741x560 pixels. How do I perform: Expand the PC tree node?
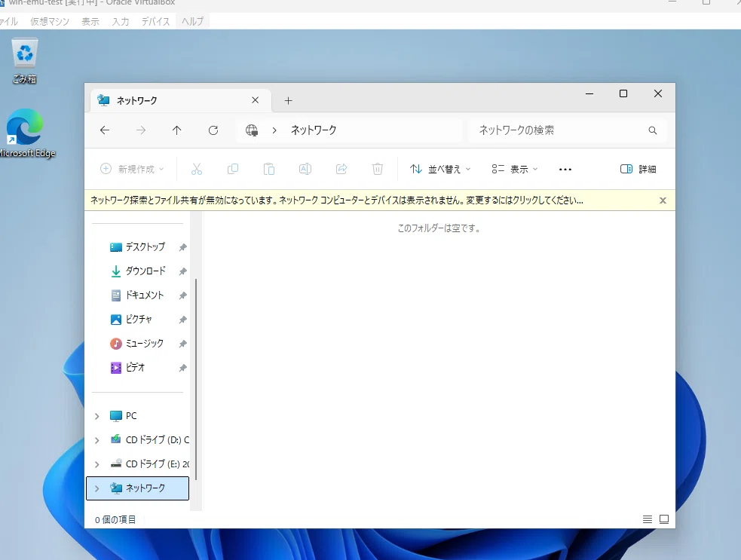tap(97, 416)
